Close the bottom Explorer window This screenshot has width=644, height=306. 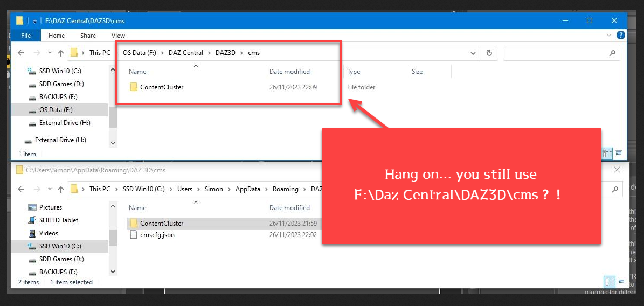pyautogui.click(x=617, y=170)
